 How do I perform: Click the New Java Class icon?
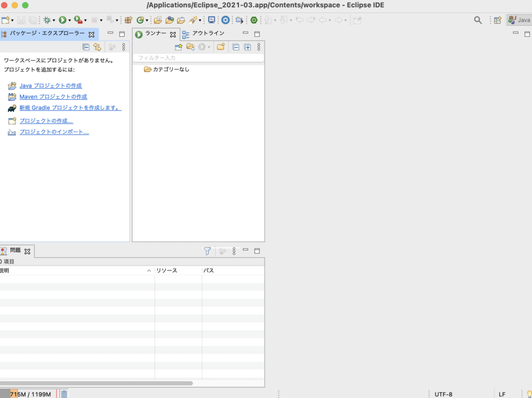pos(140,20)
